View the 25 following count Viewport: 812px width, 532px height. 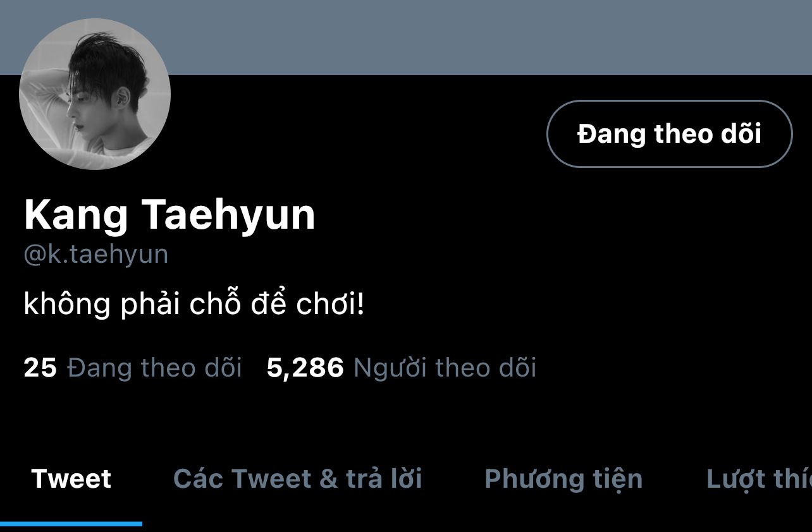[133, 367]
